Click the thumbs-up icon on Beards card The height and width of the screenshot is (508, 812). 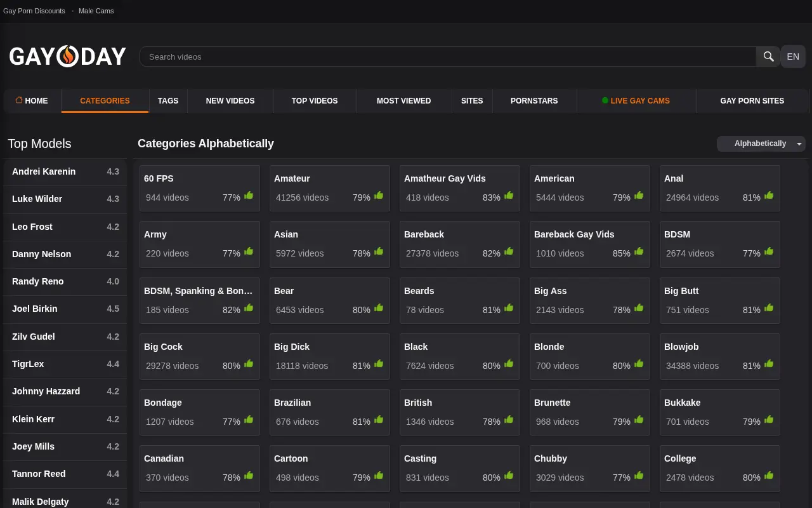(509, 309)
